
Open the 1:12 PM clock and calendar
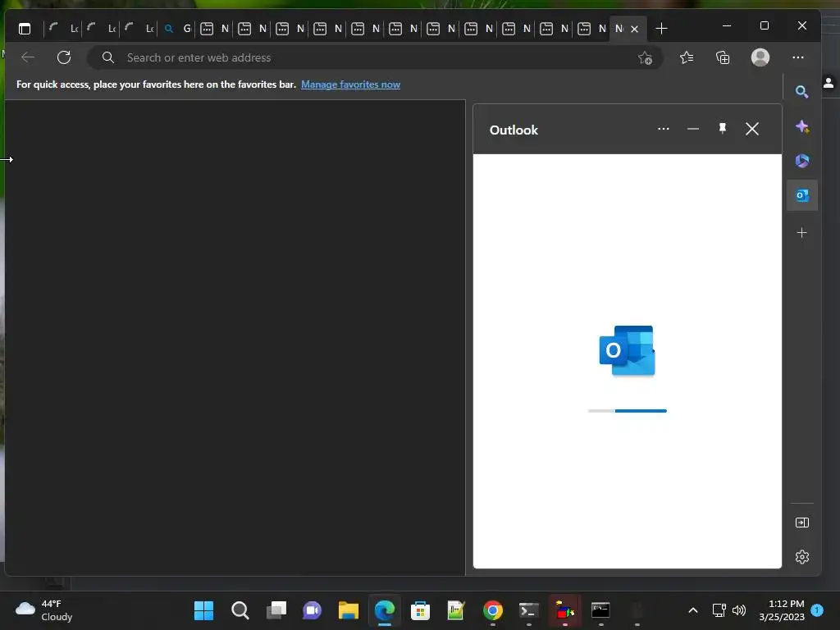click(782, 610)
